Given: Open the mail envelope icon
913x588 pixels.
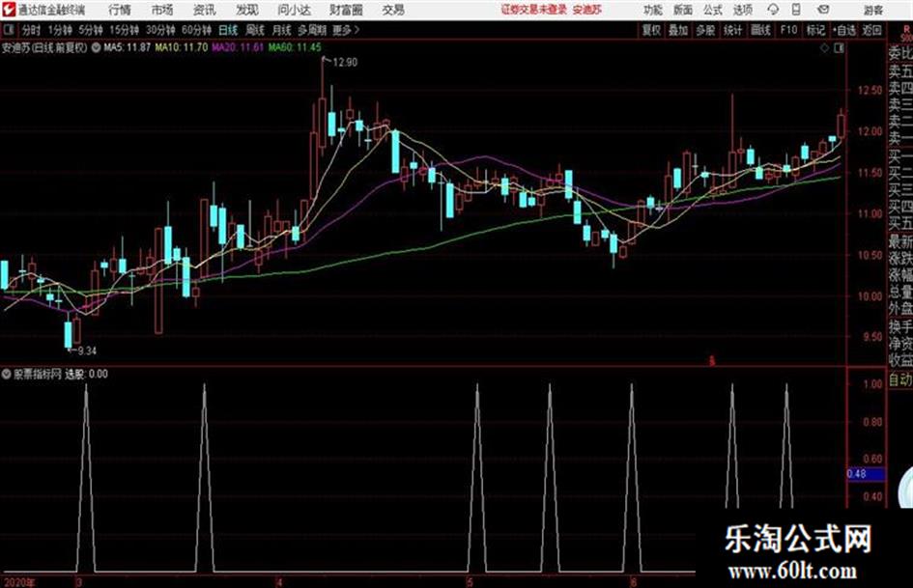Looking at the screenshot, I should [x=823, y=10].
